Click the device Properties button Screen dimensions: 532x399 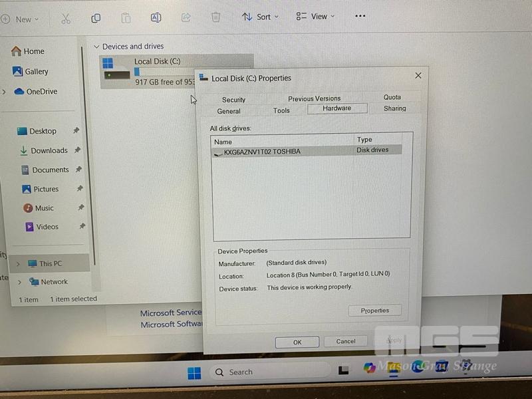pos(374,311)
